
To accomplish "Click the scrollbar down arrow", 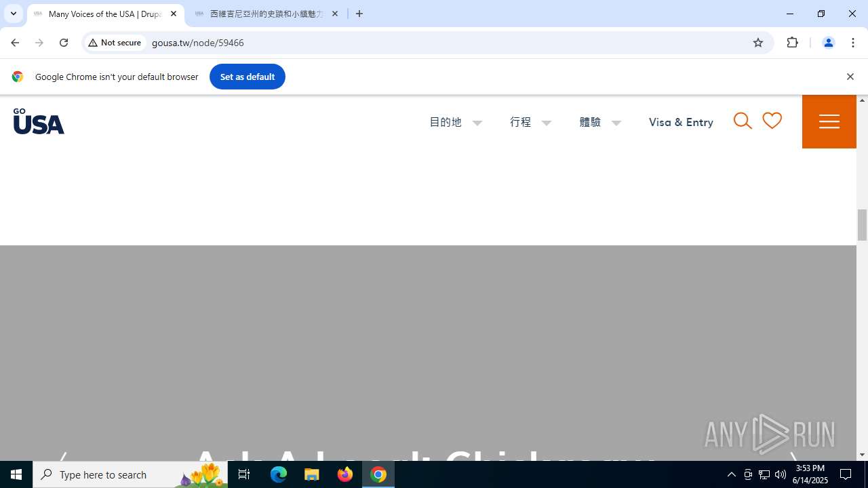I will pos(862,455).
